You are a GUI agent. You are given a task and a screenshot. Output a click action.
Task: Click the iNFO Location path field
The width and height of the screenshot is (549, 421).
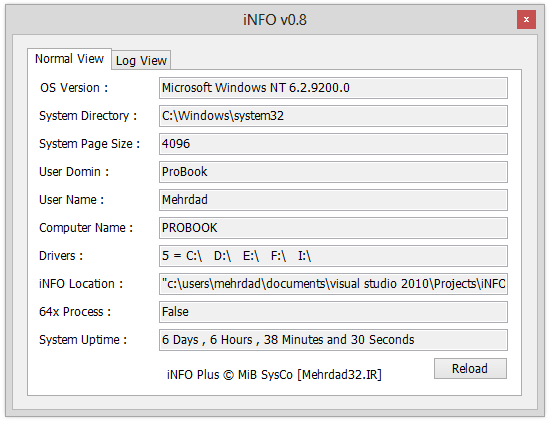[x=333, y=284]
